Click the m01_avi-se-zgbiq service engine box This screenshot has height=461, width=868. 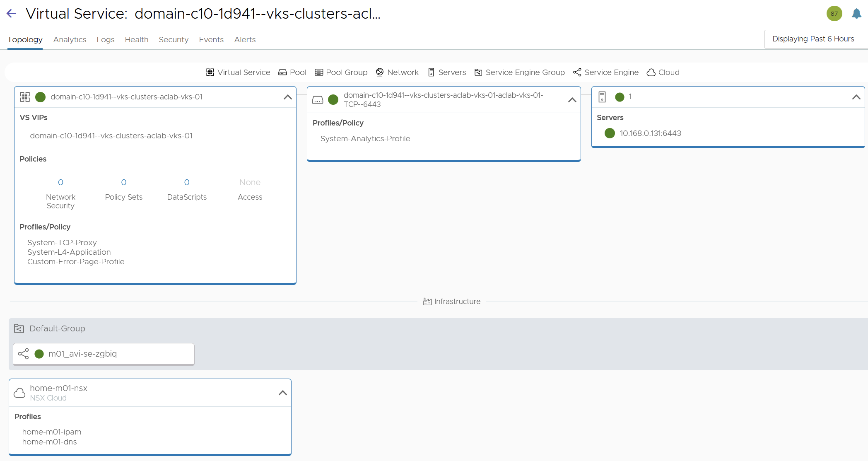tap(104, 354)
